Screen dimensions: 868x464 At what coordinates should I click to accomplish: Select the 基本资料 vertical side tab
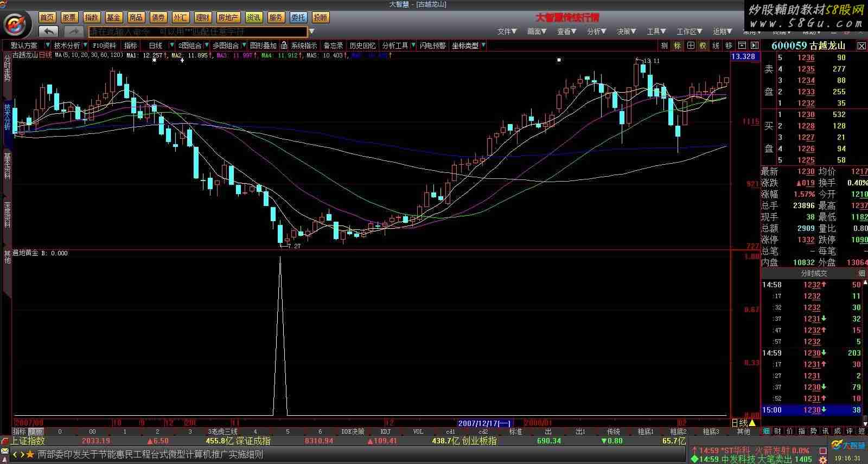7,166
